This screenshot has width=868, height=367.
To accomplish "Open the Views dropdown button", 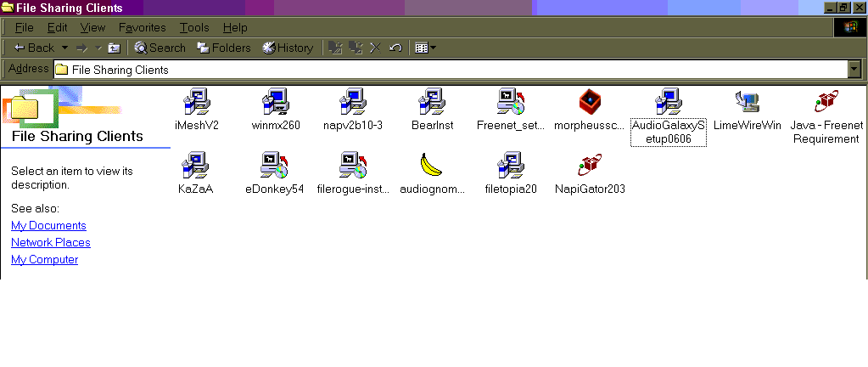I will [425, 48].
